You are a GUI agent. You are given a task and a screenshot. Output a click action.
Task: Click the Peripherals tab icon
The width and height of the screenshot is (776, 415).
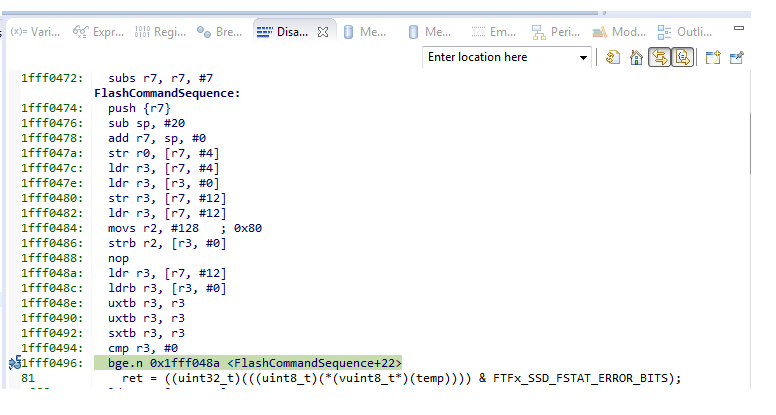tap(538, 33)
